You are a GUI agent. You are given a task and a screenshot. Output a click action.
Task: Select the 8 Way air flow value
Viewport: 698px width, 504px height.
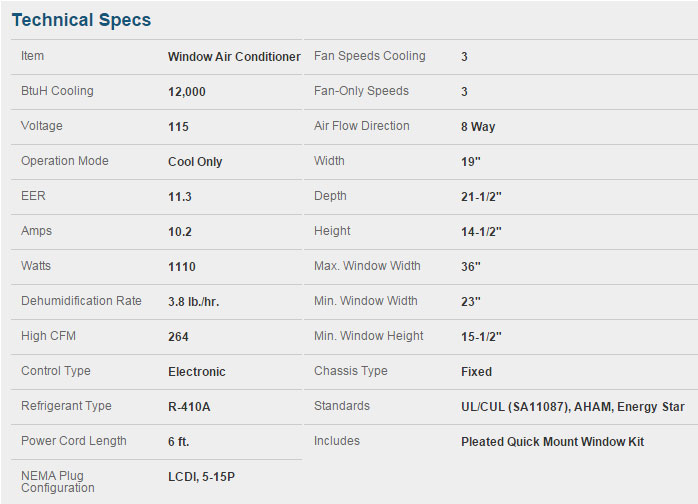(478, 127)
